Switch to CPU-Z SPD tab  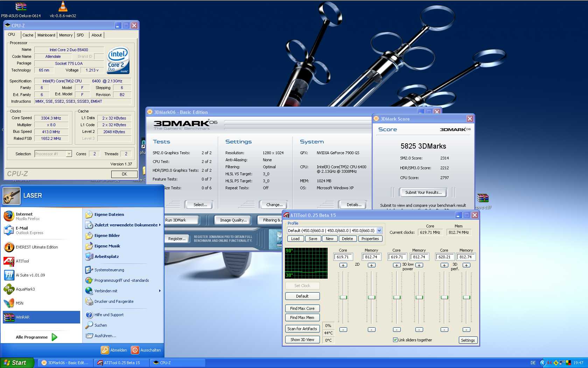(80, 35)
